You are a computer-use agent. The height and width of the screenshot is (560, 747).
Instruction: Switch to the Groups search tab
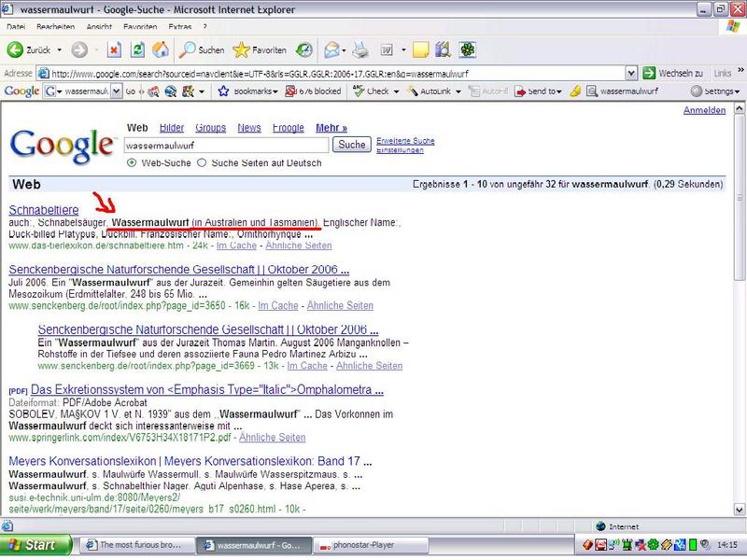(211, 128)
